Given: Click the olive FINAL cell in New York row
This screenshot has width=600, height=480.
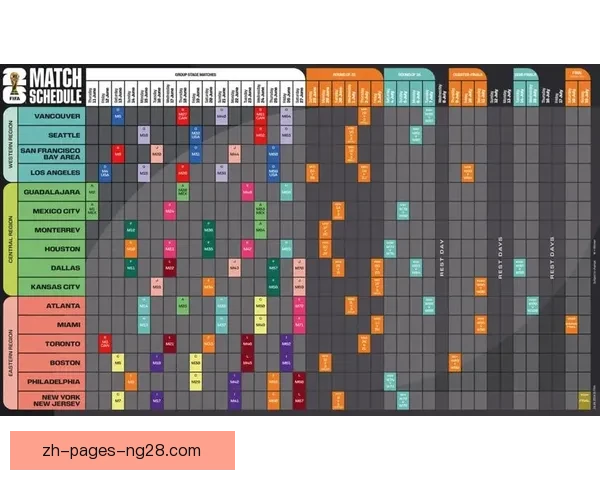Looking at the screenshot, I should tap(584, 400).
